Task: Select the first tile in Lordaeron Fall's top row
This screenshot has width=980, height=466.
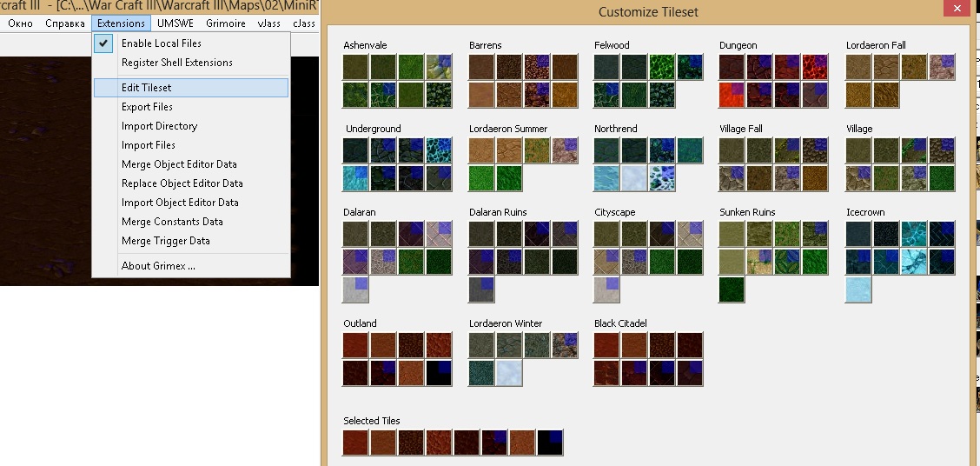Action: tap(858, 67)
